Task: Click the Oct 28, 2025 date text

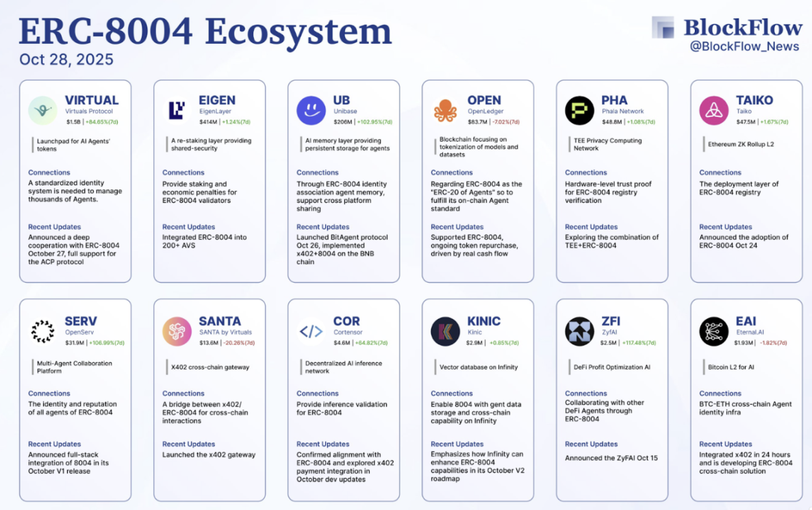Action: click(66, 60)
